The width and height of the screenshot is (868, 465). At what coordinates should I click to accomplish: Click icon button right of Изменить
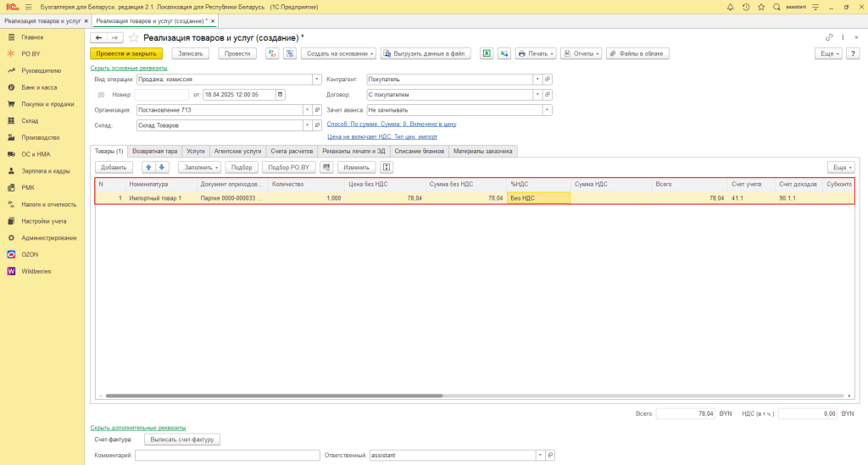click(387, 167)
